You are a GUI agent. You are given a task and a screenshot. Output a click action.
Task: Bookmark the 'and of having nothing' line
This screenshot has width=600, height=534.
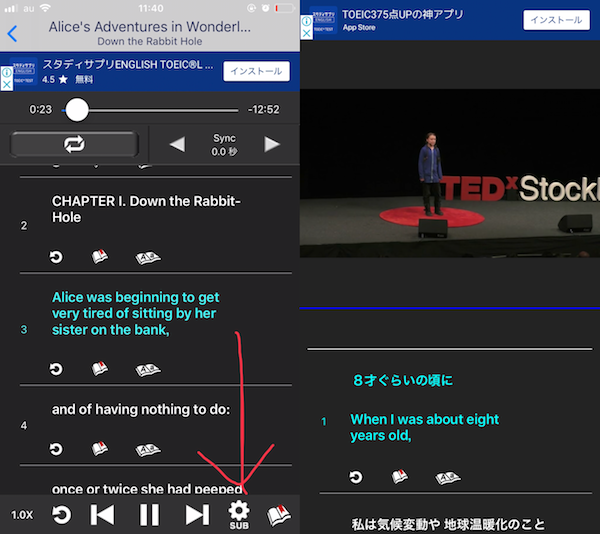99,449
